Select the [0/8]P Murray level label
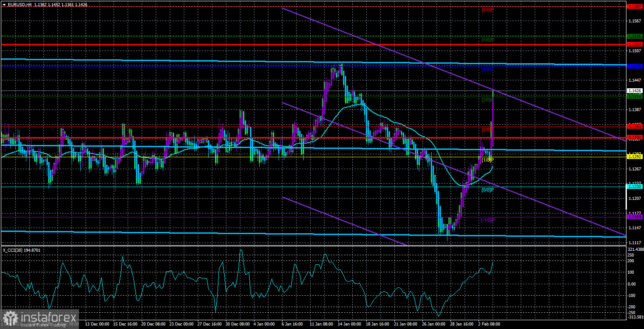The height and width of the screenshot is (329, 644). pyautogui.click(x=488, y=190)
